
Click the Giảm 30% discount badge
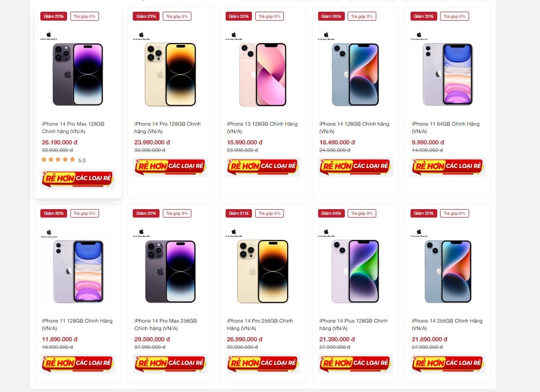(x=53, y=213)
